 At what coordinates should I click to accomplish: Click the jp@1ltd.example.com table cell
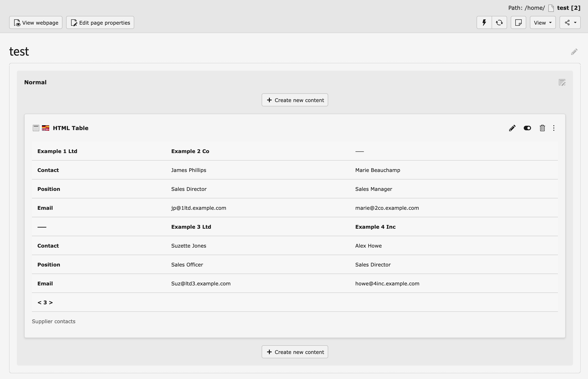coord(199,208)
